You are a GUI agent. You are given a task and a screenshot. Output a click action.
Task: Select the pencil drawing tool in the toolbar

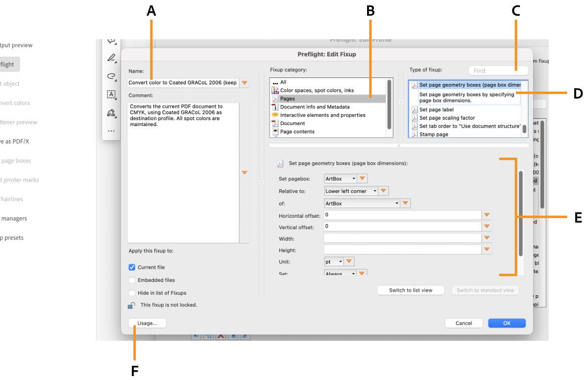pos(111,57)
